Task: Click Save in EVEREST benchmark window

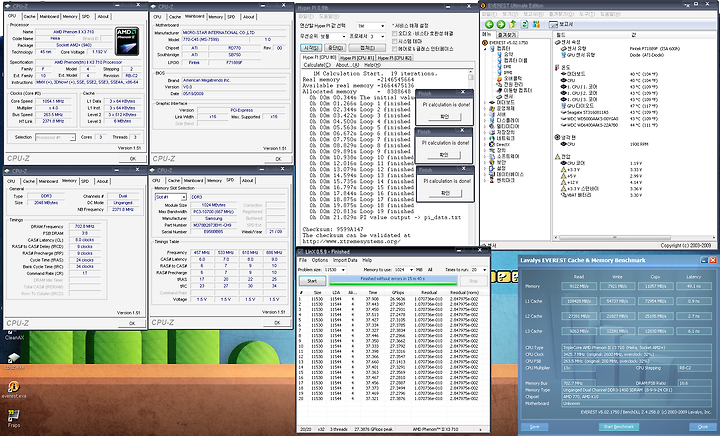Action: click(534, 427)
